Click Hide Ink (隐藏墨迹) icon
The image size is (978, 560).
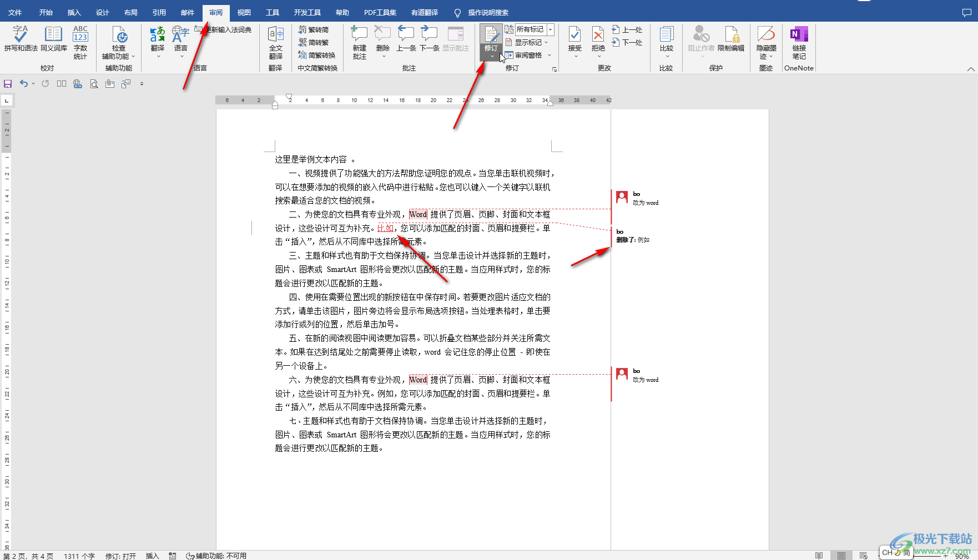[766, 42]
